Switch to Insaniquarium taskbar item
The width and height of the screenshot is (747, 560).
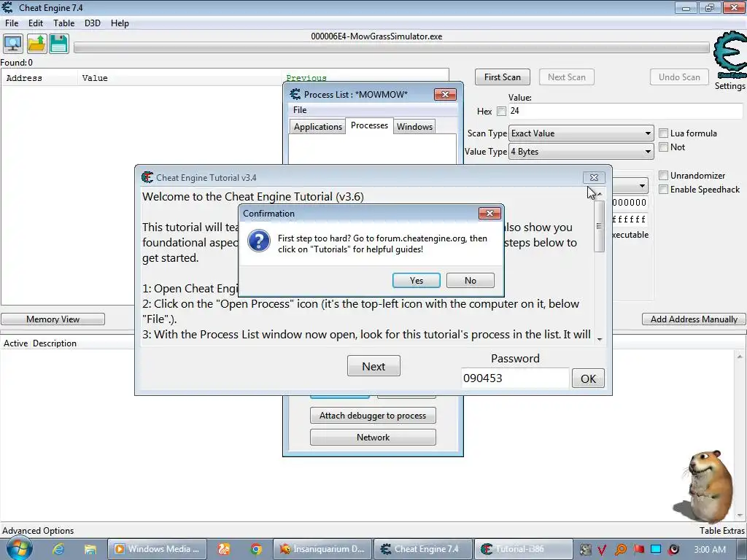tap(322, 549)
